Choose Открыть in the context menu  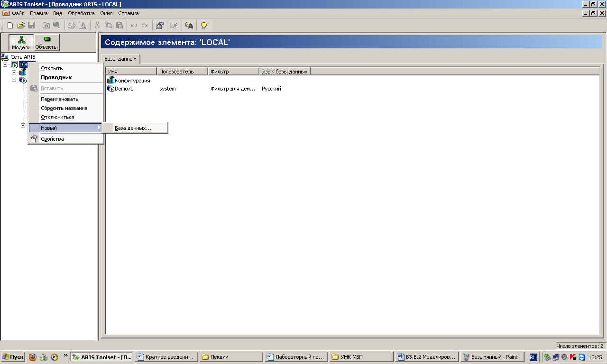(x=66, y=68)
